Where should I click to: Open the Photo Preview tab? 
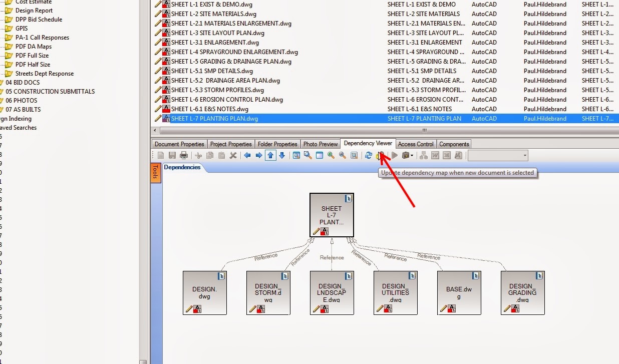(x=321, y=144)
